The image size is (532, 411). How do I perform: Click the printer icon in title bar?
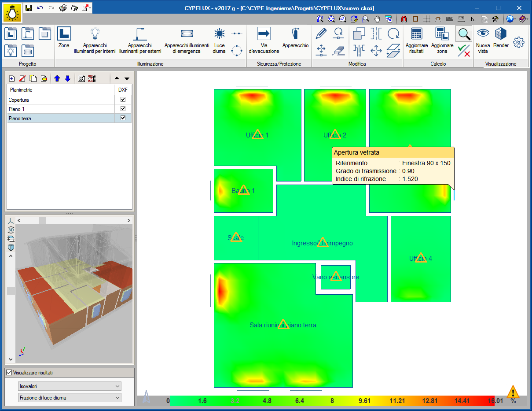coord(63,8)
